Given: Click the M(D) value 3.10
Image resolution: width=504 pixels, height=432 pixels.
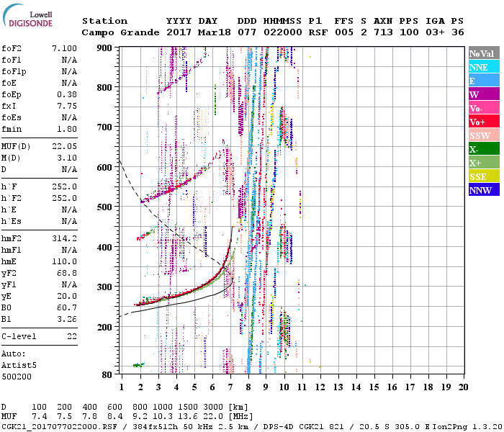Looking at the screenshot, I should [67, 158].
